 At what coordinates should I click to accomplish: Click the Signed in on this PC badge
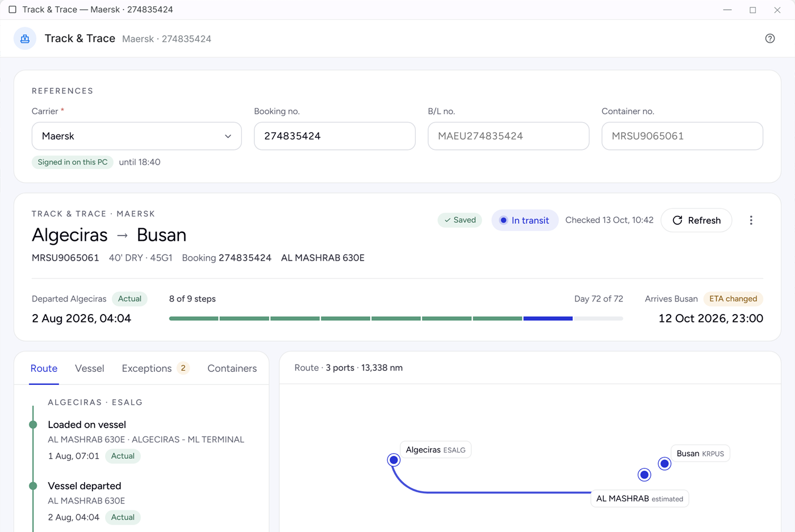click(73, 162)
